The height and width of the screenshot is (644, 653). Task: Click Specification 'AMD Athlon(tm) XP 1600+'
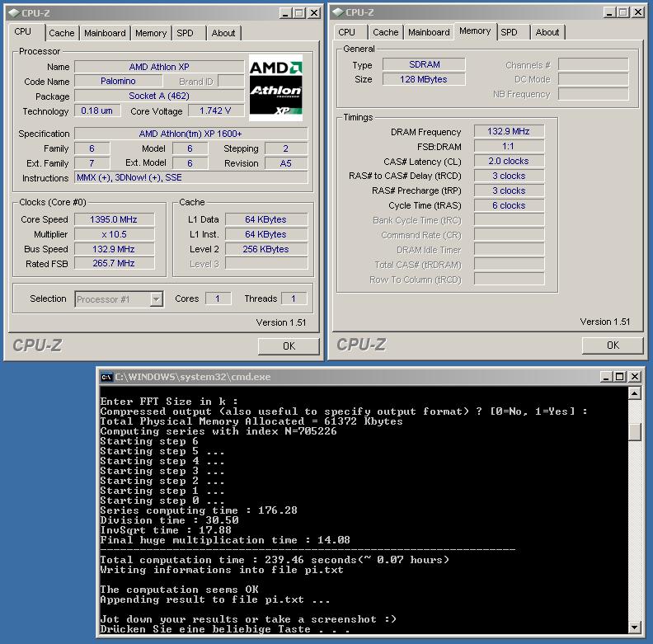190,134
